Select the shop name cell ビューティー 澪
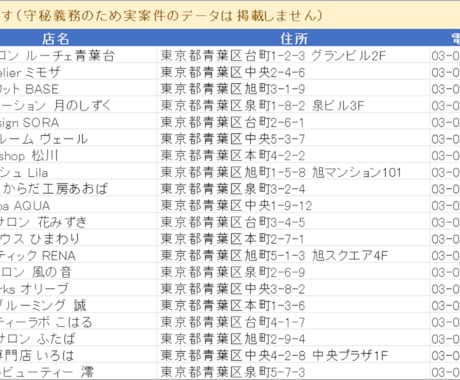This screenshot has width=460, height=380. click(78, 372)
